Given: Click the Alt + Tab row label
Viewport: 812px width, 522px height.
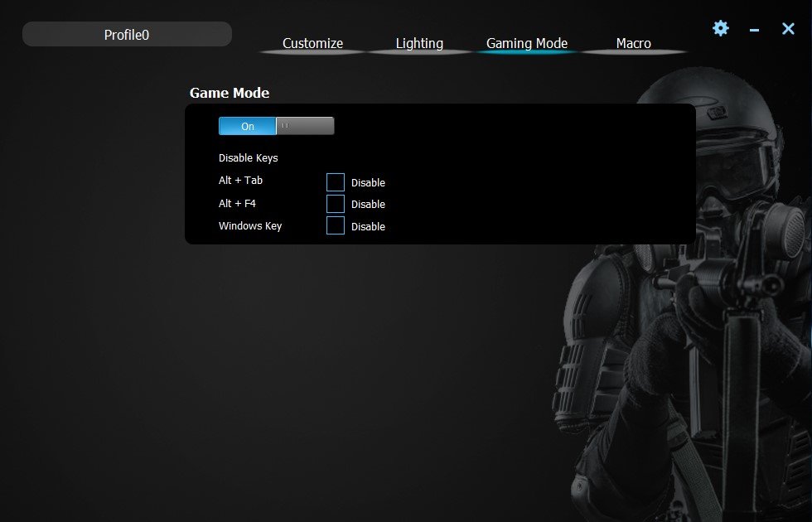Looking at the screenshot, I should click(x=240, y=181).
